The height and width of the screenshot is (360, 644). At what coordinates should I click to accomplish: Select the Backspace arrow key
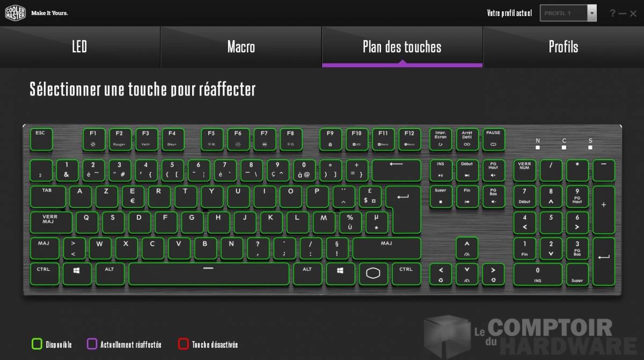[x=397, y=171]
